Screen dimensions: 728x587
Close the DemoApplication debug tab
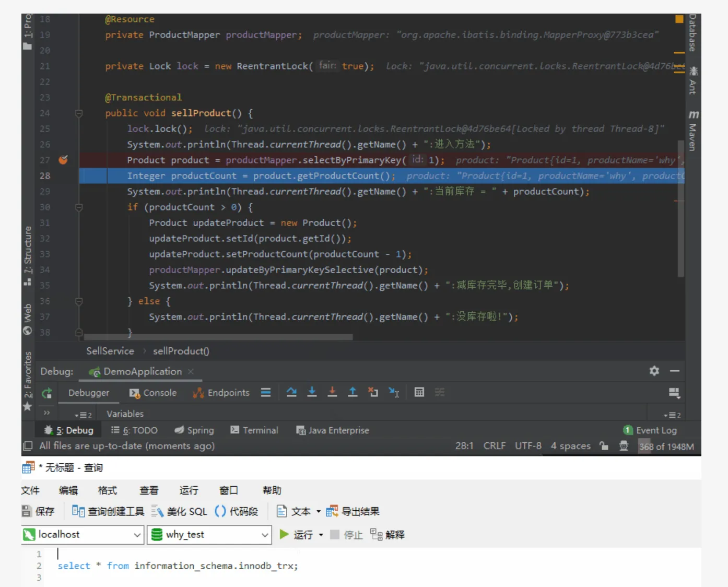(x=191, y=371)
